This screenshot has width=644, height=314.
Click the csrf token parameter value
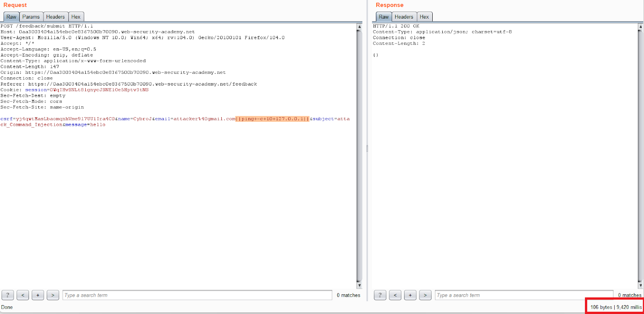65,119
